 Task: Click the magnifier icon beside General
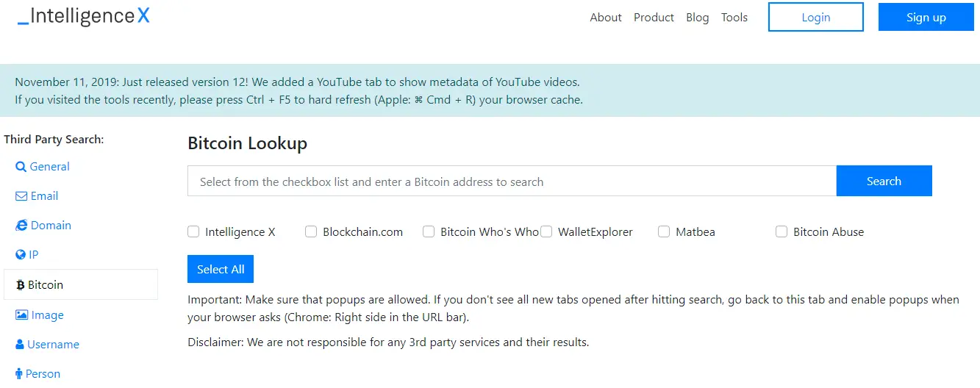click(x=21, y=167)
